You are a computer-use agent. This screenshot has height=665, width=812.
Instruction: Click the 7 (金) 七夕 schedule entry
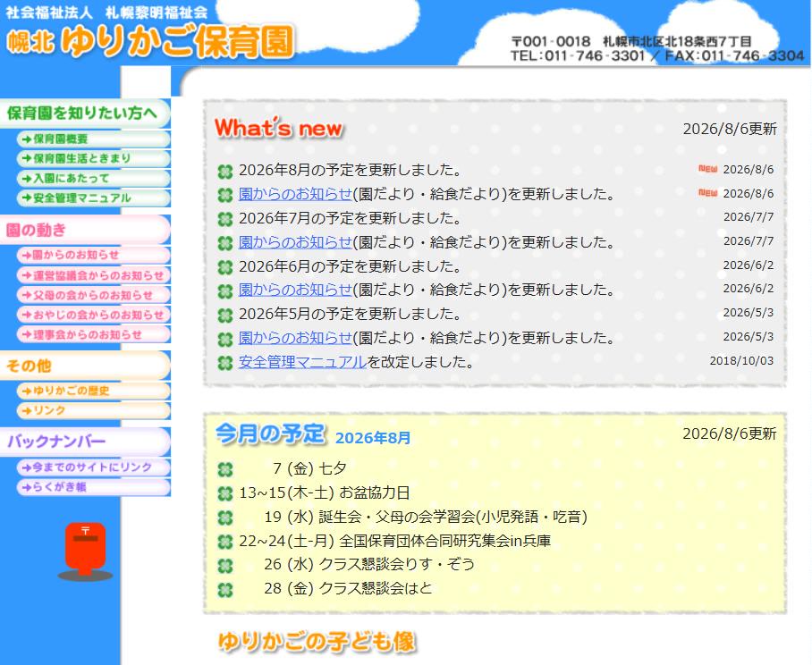pyautogui.click(x=309, y=468)
